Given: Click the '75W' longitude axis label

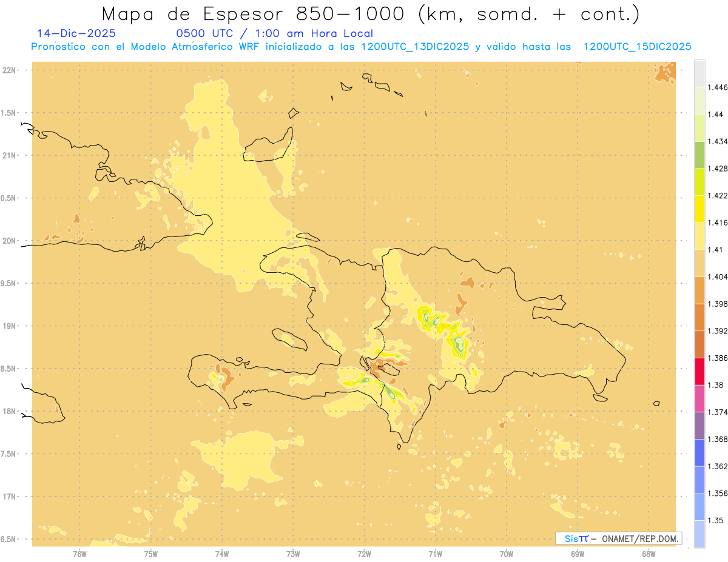Looking at the screenshot, I should (x=151, y=554).
